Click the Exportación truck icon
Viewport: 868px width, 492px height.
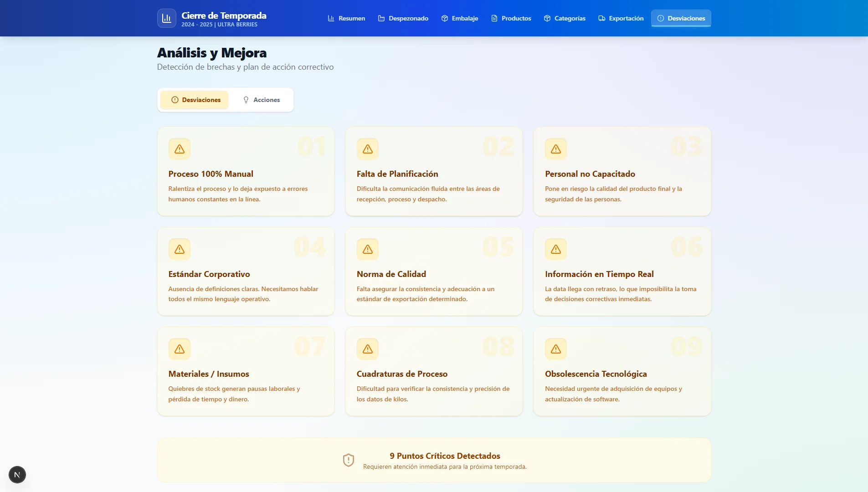(601, 18)
